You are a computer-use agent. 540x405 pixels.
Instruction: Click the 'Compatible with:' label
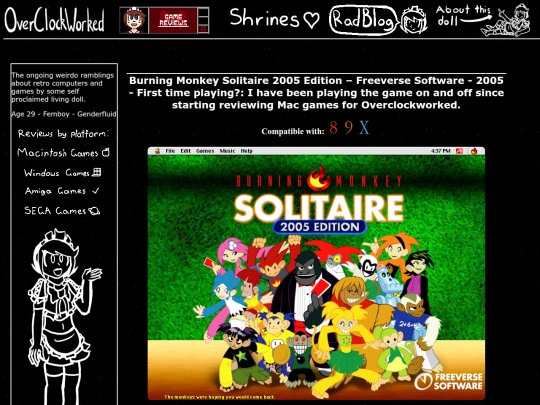(x=293, y=131)
